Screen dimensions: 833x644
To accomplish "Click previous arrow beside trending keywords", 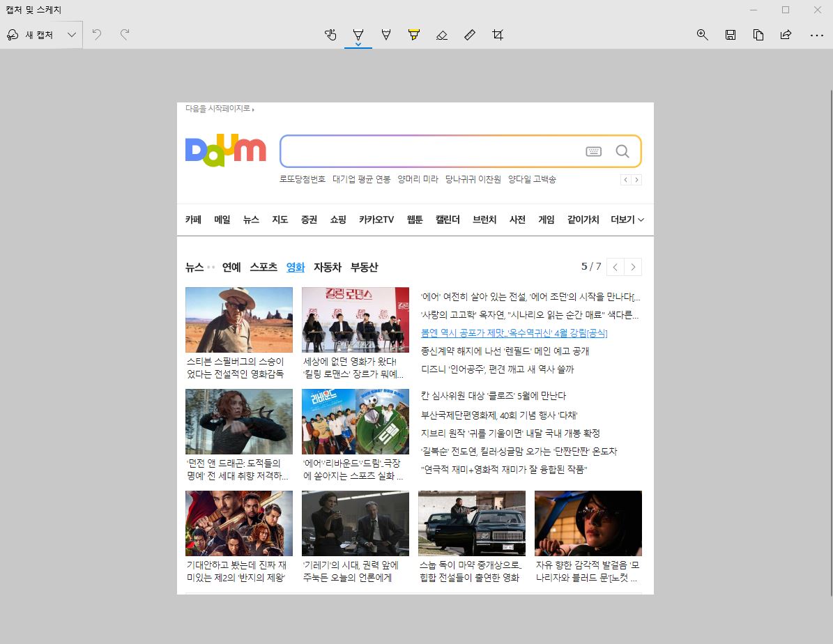I will click(x=626, y=180).
